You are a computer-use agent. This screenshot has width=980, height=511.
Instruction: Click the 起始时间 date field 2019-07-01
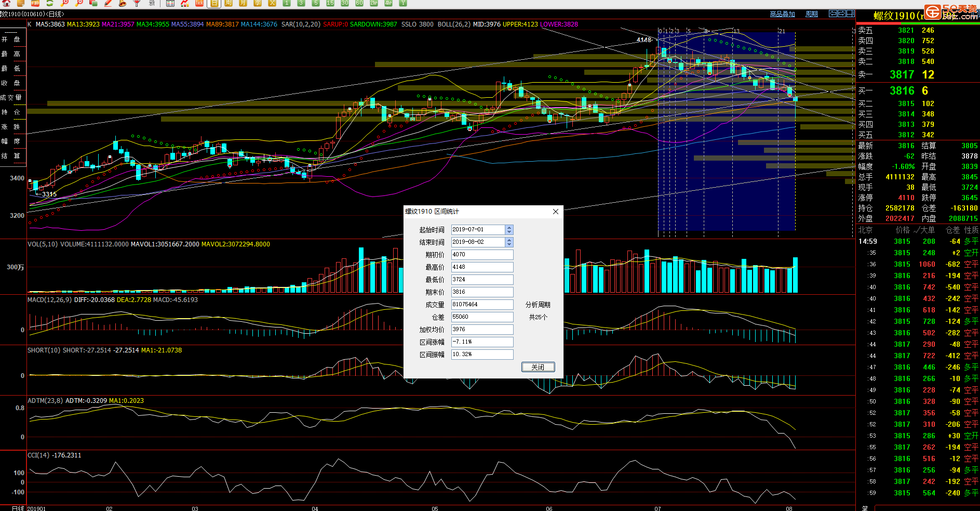(478, 229)
